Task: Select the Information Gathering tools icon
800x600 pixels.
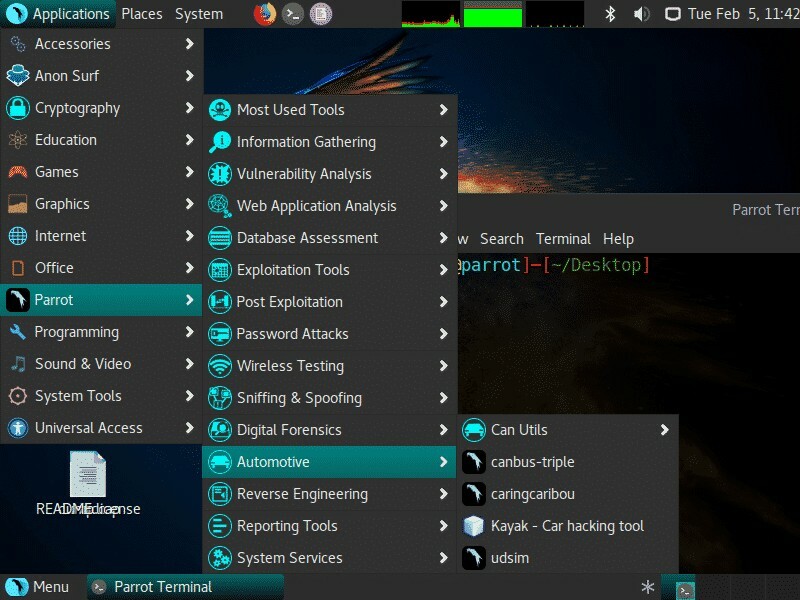Action: 220,142
